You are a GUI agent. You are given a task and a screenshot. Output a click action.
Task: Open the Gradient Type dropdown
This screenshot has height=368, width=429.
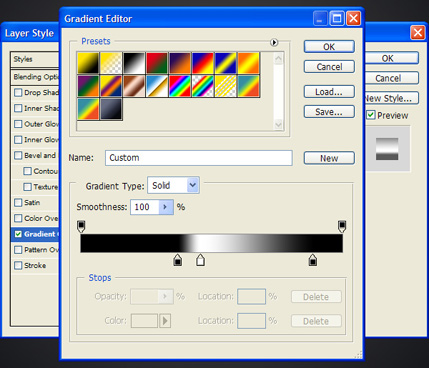click(x=173, y=185)
